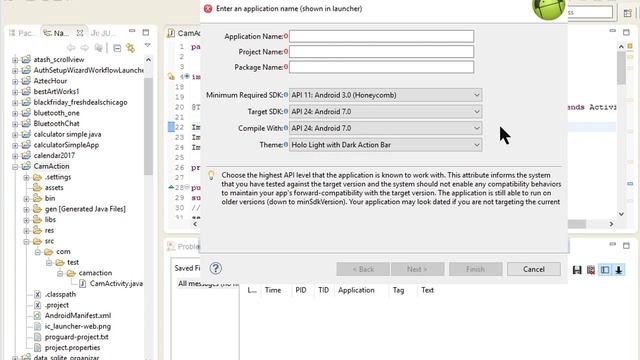Viewport: 640px width, 360px height.
Task: Close the Navigator tab
Action: 80,33
